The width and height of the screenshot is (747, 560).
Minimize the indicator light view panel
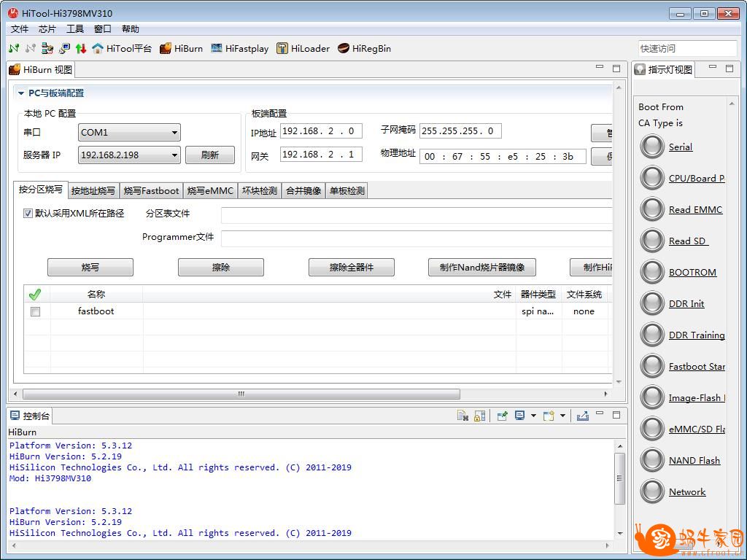[713, 68]
